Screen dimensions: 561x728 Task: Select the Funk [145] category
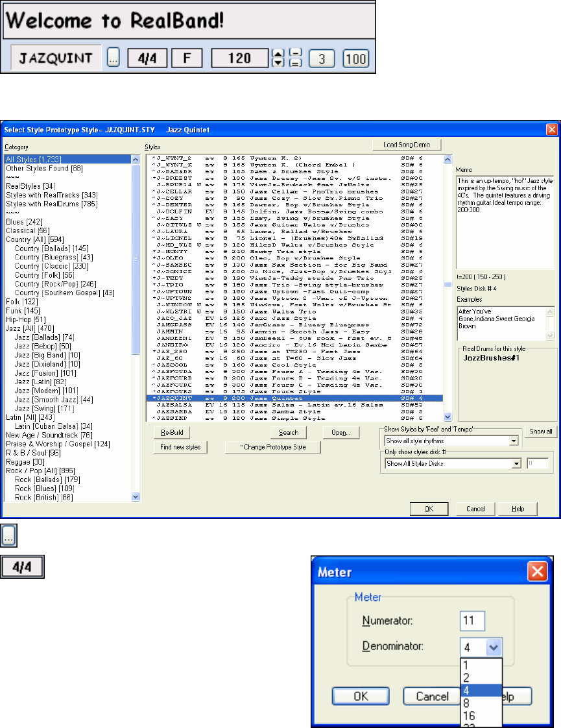(x=23, y=311)
